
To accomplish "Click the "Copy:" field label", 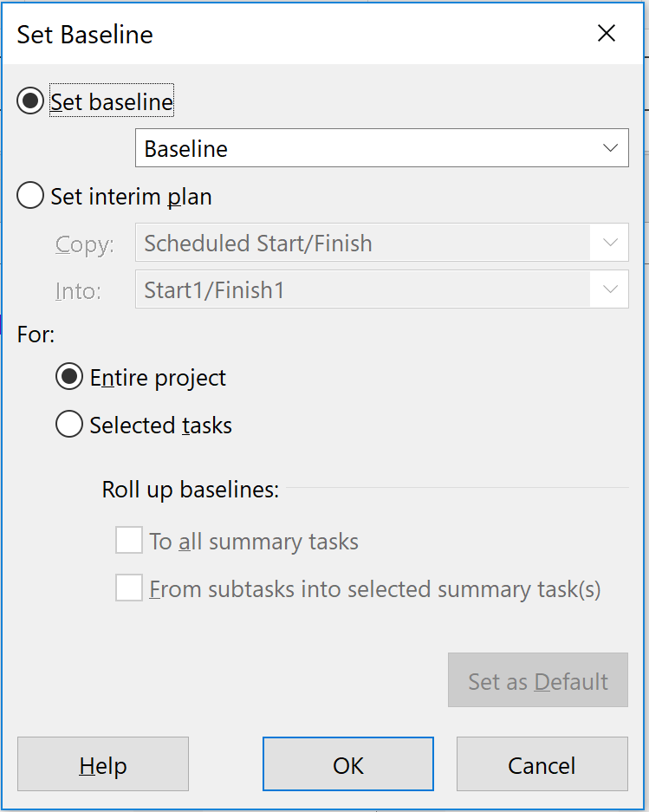I will coord(85,244).
